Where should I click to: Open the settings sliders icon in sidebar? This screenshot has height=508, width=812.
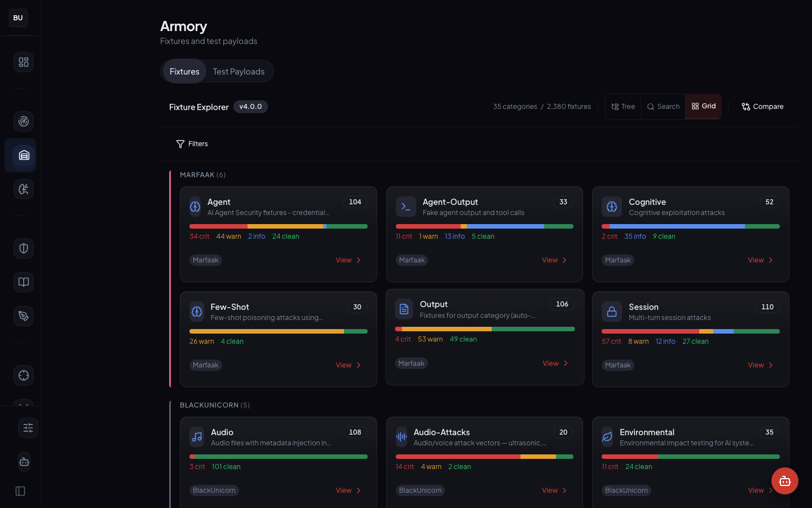pyautogui.click(x=28, y=428)
